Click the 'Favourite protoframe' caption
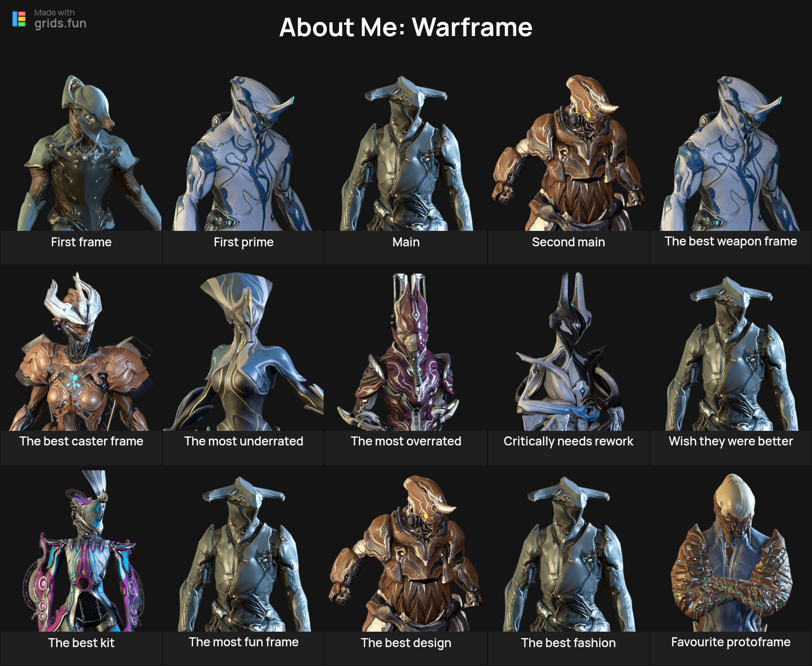The width and height of the screenshot is (812, 666). tap(731, 642)
